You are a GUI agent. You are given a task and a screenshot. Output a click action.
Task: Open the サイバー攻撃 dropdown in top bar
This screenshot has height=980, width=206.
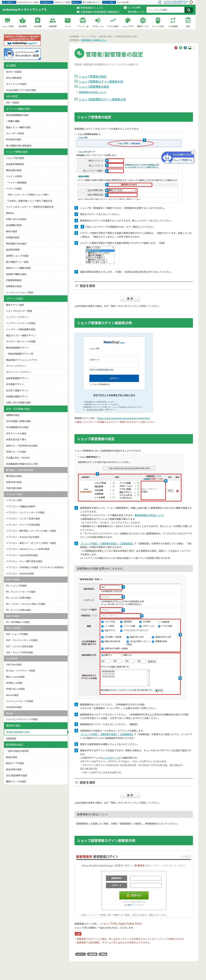click(109, 2)
